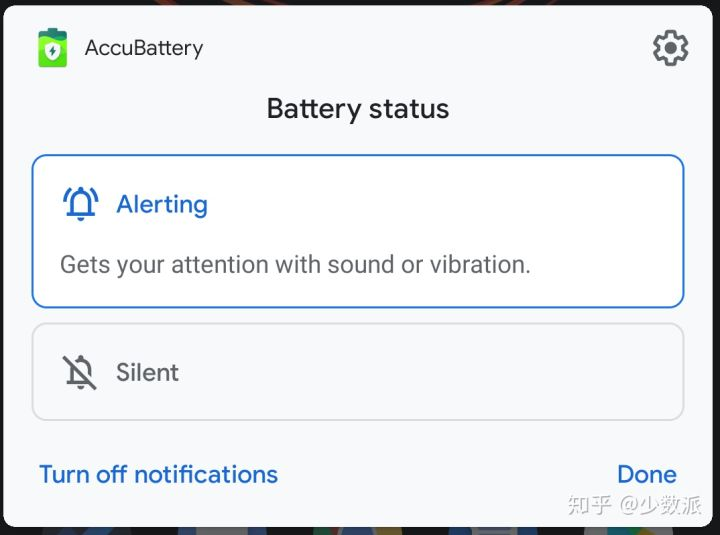The height and width of the screenshot is (535, 720).
Task: Select the Silent notification mode card
Action: 357,372
